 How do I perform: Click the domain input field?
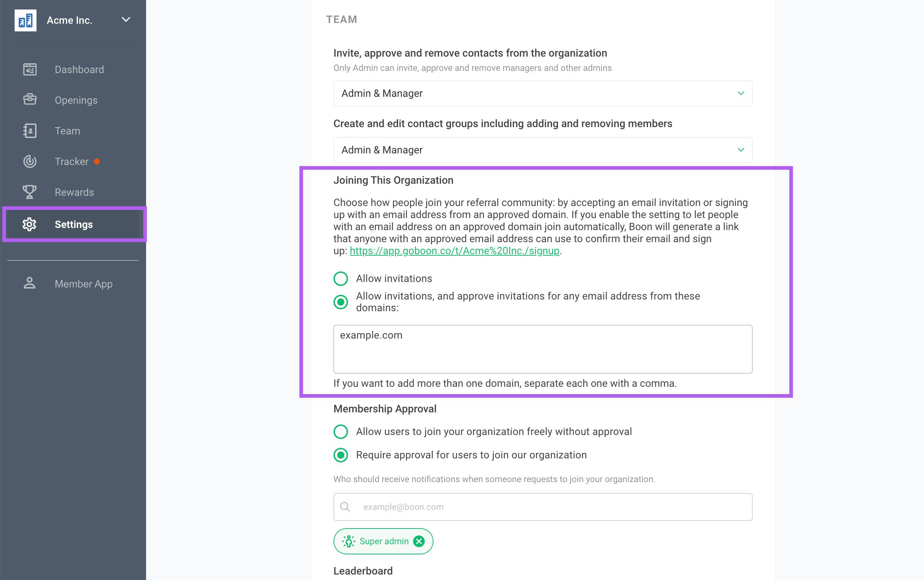click(x=542, y=348)
